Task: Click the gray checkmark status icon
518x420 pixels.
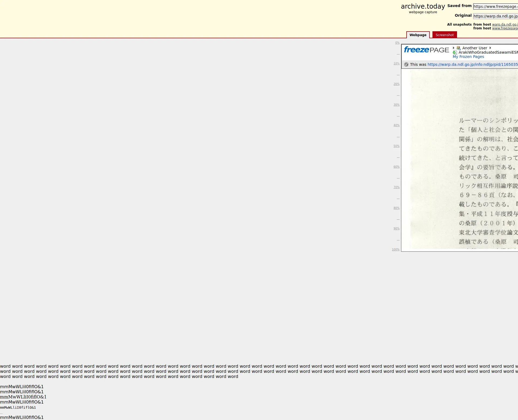Action: pyautogui.click(x=406, y=64)
